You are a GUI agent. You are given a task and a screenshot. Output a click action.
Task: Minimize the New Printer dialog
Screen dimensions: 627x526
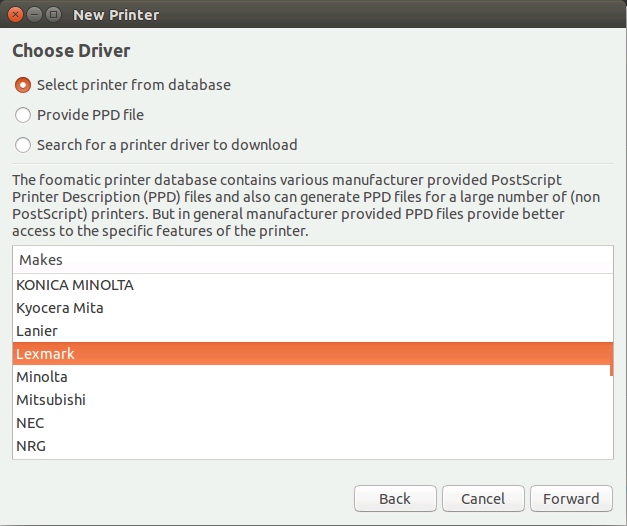pyautogui.click(x=34, y=15)
